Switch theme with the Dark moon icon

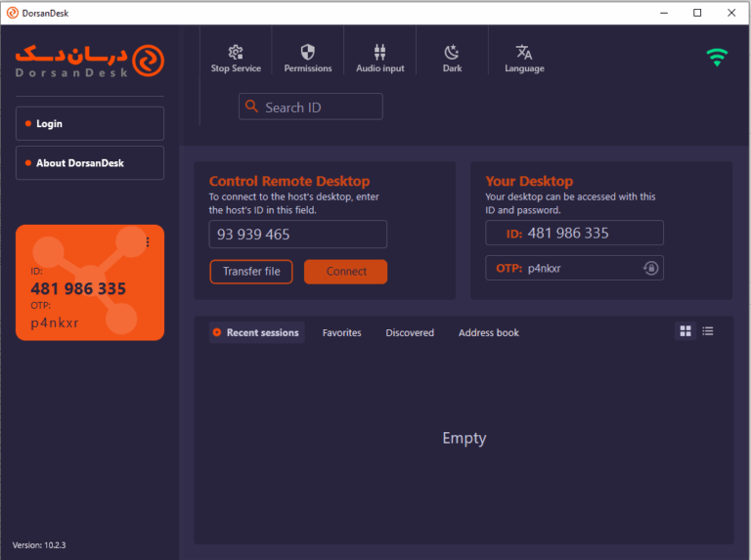452,52
